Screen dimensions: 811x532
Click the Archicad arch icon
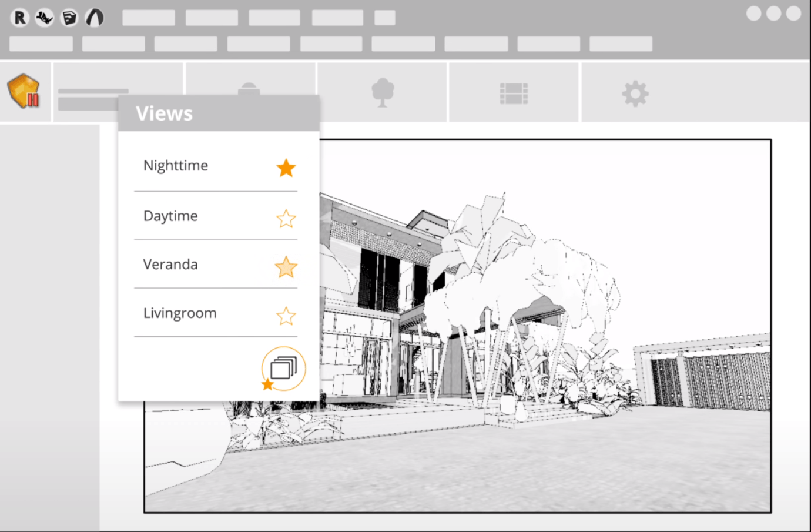(x=95, y=18)
